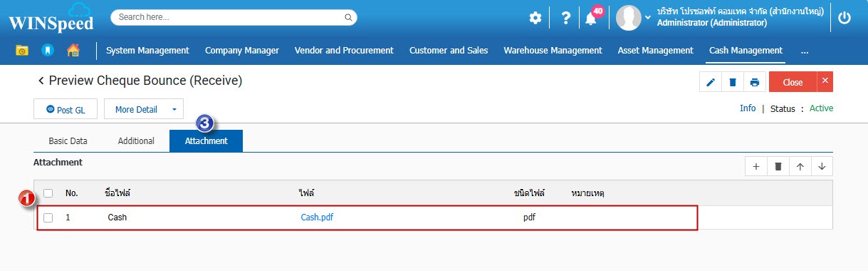Image resolution: width=868 pixels, height=271 pixels.
Task: Expand the user account dropdown chevron
Action: (648, 18)
